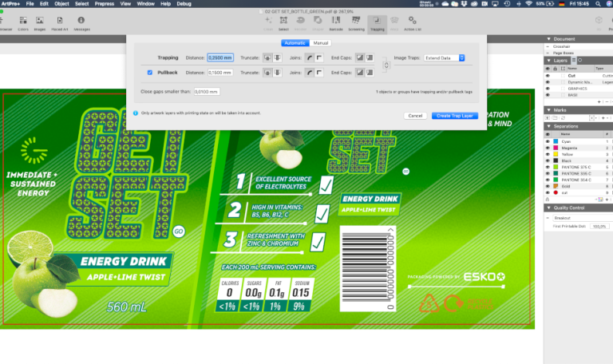The width and height of the screenshot is (613, 364).
Task: Collapse the Crosshair section
Action: coord(548,46)
